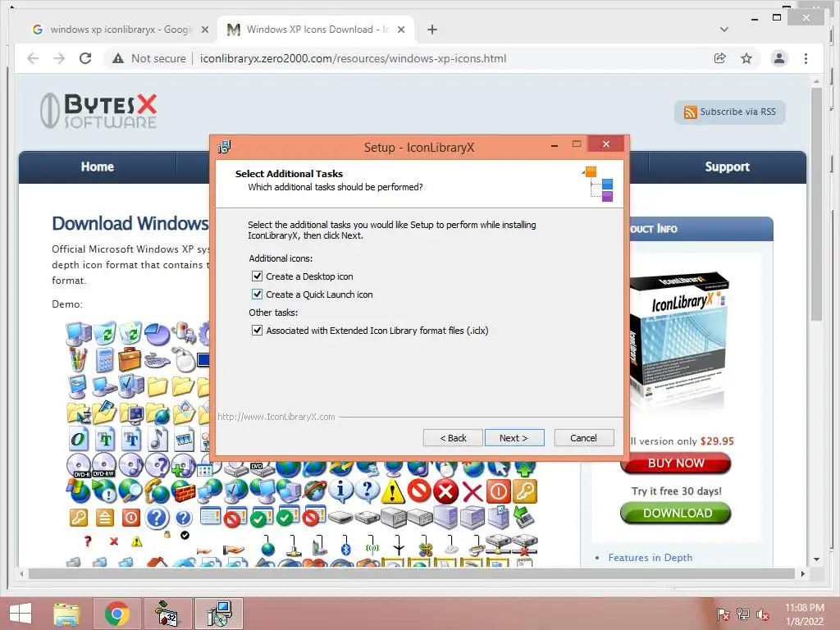
Task: Click the IconLibraryX product box image
Action: click(678, 339)
